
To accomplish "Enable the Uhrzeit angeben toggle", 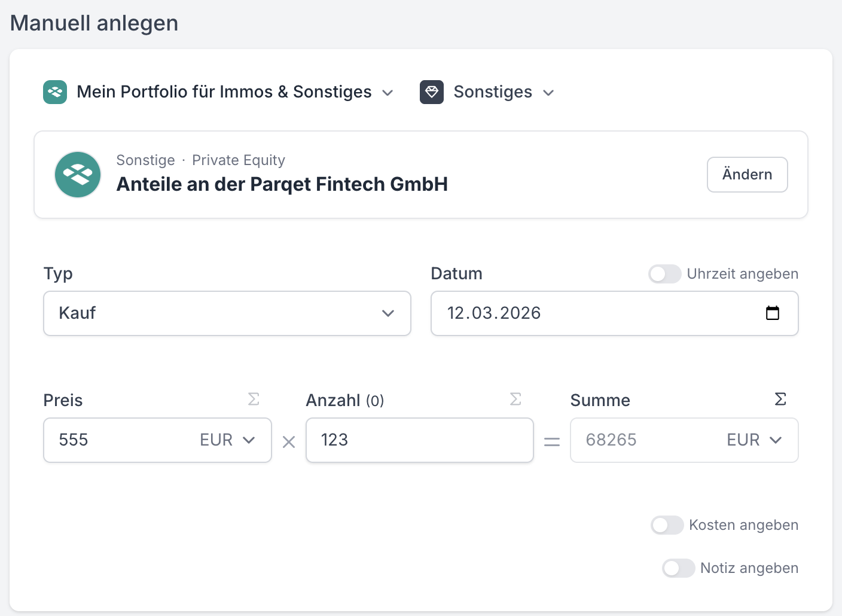I will 665,274.
